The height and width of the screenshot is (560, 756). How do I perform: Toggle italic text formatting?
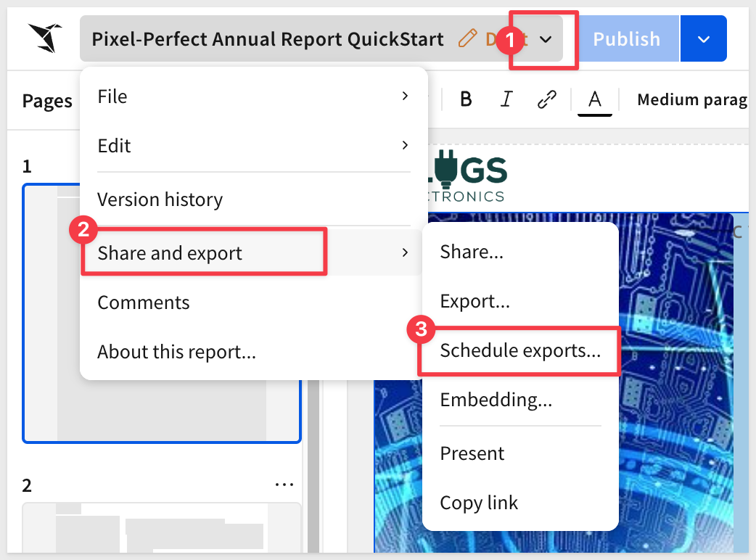pos(506,99)
